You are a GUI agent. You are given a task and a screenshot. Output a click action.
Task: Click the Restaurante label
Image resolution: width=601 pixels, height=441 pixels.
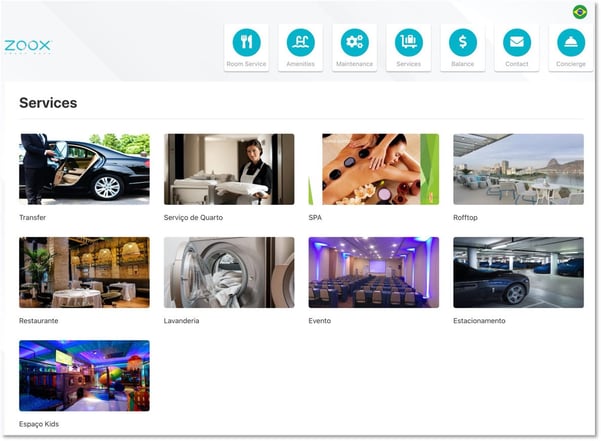pos(39,321)
